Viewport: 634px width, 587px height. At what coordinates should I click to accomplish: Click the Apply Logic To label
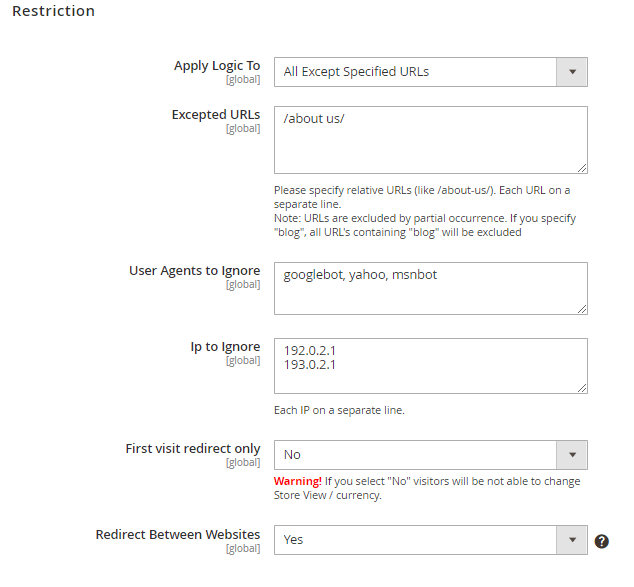217,66
